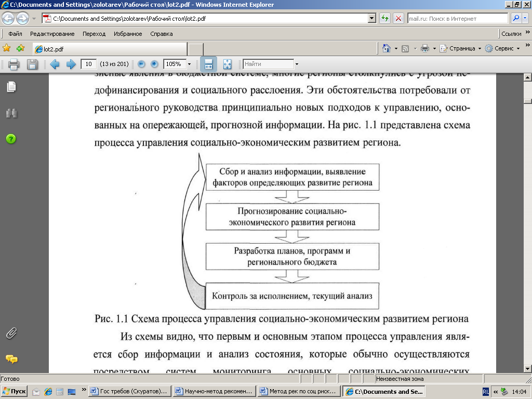Open the Избранное menu
532x399 pixels.
pyautogui.click(x=128, y=34)
